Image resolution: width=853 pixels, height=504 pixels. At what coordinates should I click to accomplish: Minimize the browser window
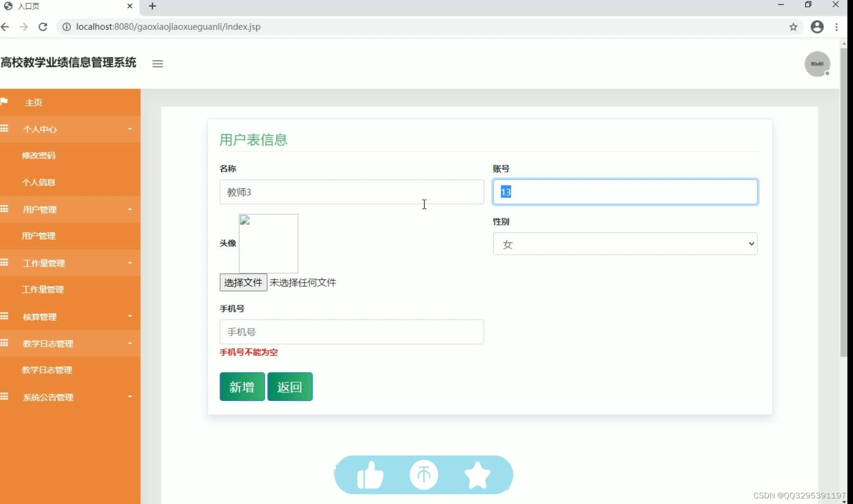tap(781, 5)
